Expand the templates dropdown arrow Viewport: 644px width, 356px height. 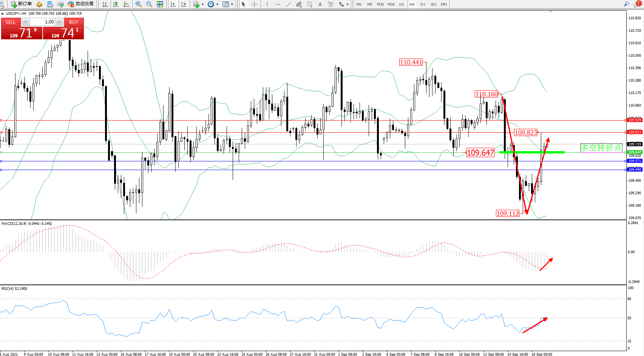tap(232, 4)
